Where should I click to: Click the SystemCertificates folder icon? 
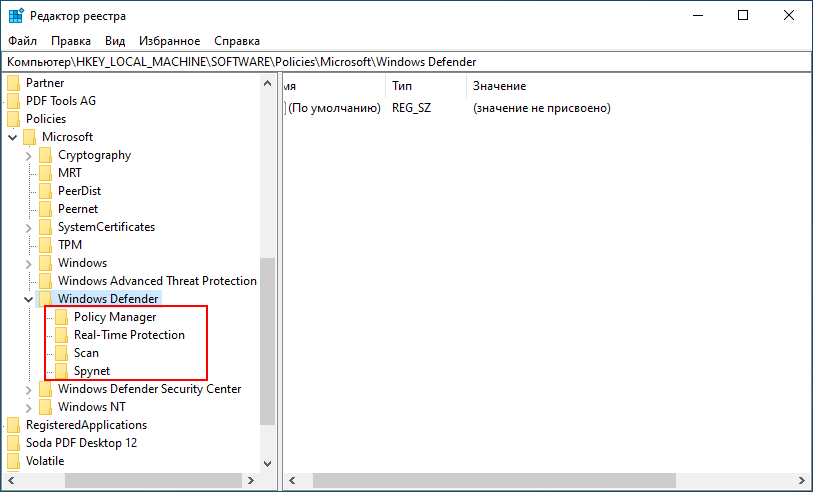[46, 228]
